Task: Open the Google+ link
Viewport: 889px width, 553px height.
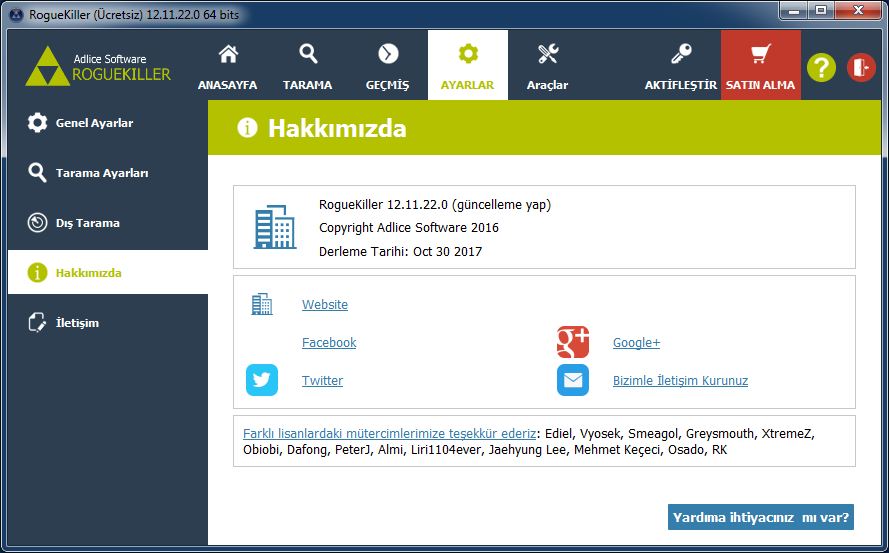Action: coord(636,343)
